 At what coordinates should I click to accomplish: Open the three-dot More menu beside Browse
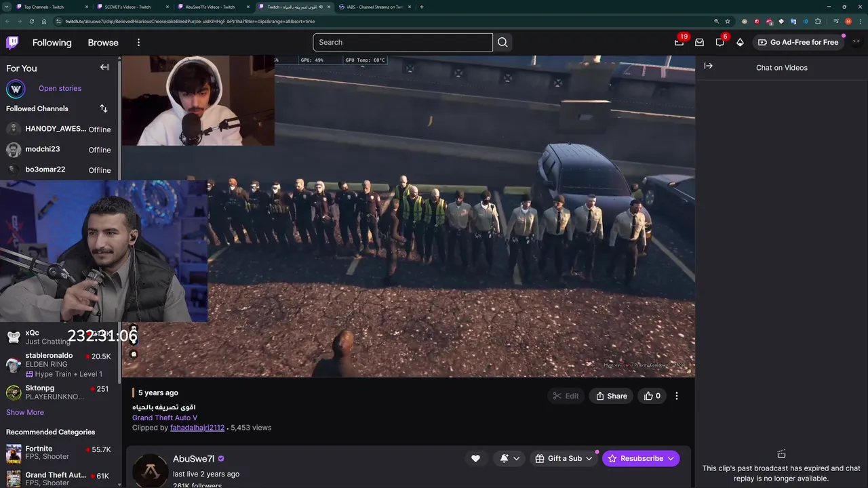[138, 42]
